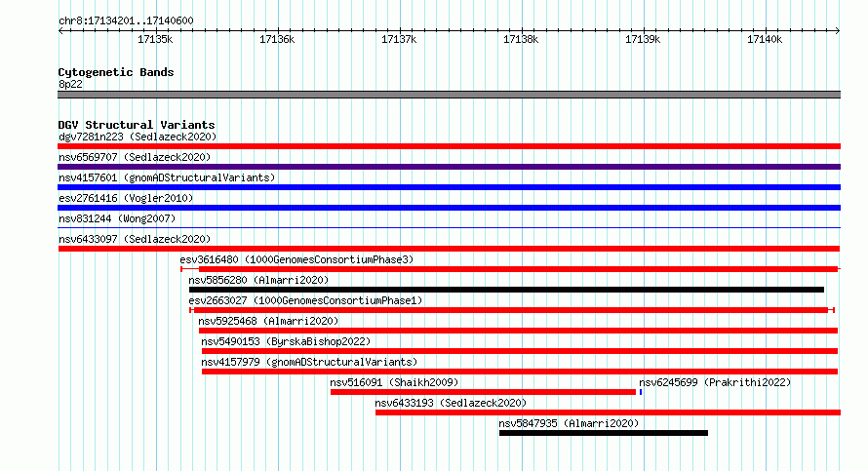
Task: Open nsv5847935 (Almarri2020) label
Action: (x=569, y=423)
